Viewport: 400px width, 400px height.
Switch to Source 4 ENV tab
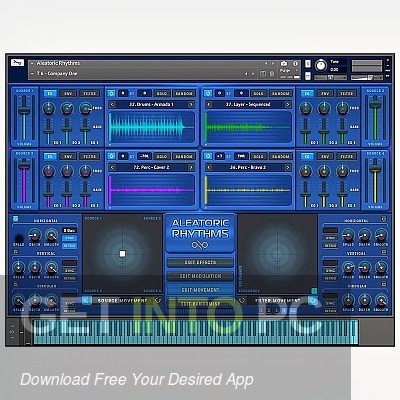click(x=325, y=156)
